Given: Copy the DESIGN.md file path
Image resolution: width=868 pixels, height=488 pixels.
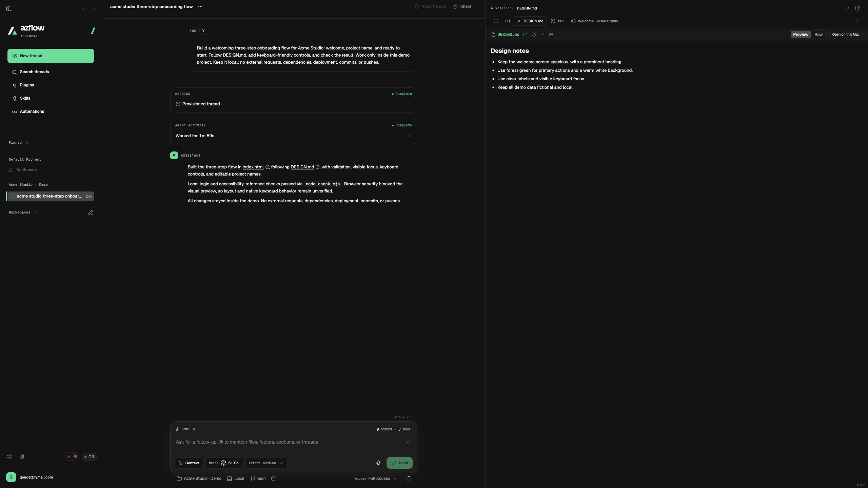Looking at the screenshot, I should coord(534,35).
